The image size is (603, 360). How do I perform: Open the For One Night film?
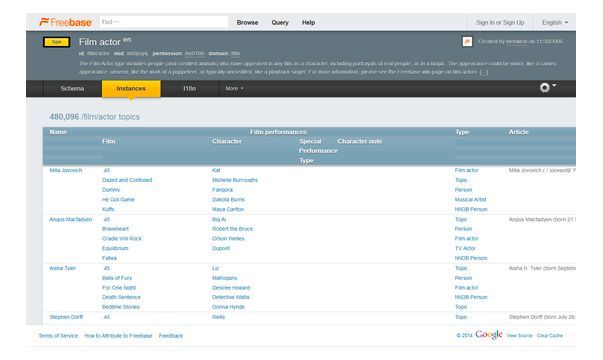coord(119,288)
